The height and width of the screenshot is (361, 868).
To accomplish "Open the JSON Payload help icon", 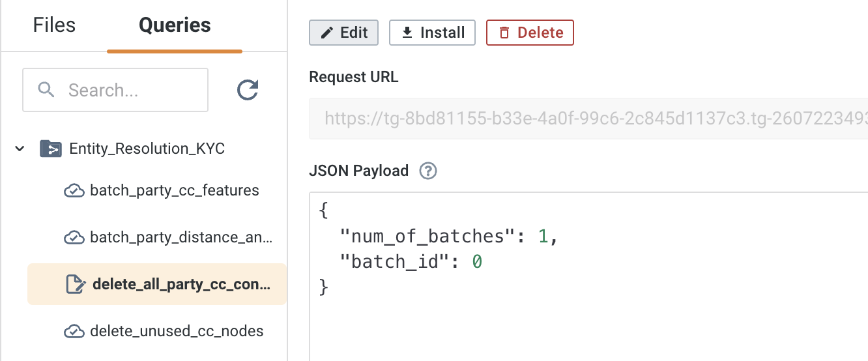I will 428,171.
